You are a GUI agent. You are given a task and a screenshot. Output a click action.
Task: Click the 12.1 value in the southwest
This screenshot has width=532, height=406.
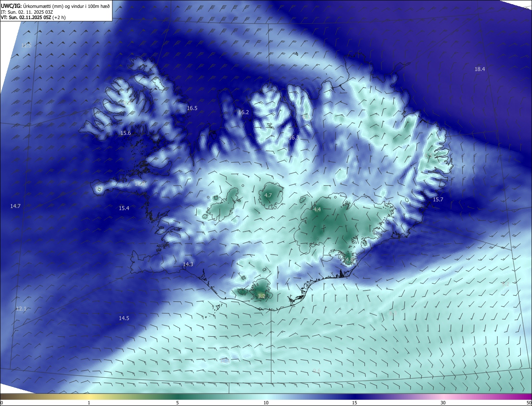point(21,308)
